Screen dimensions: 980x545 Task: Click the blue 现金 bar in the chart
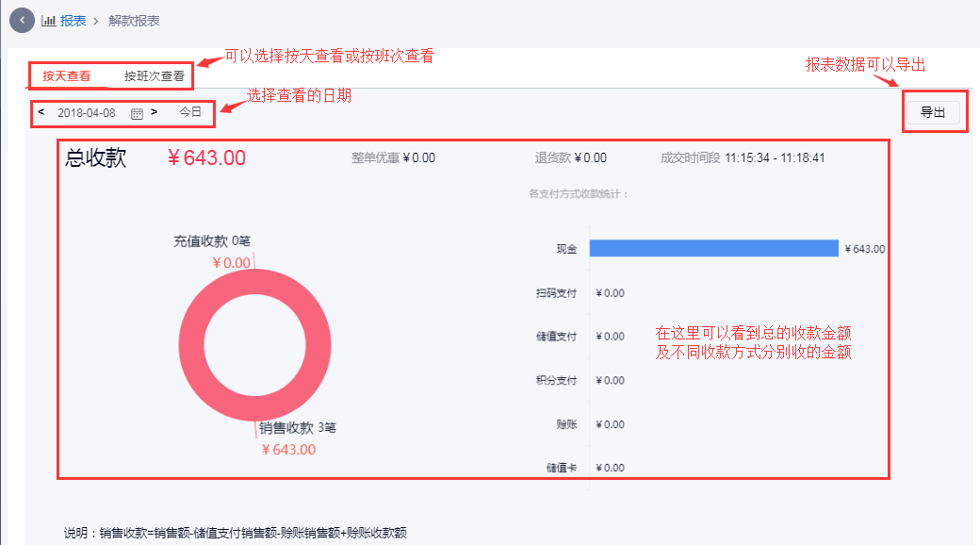point(712,248)
